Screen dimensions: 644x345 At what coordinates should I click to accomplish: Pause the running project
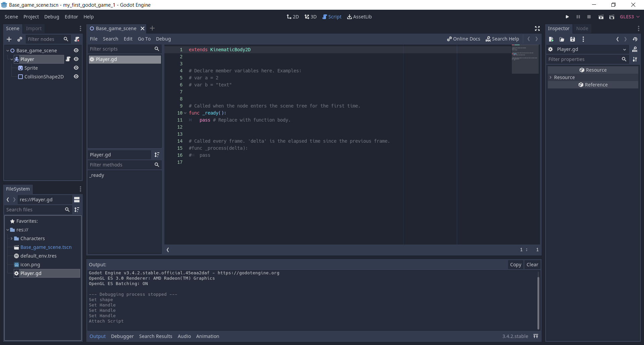pyautogui.click(x=578, y=17)
